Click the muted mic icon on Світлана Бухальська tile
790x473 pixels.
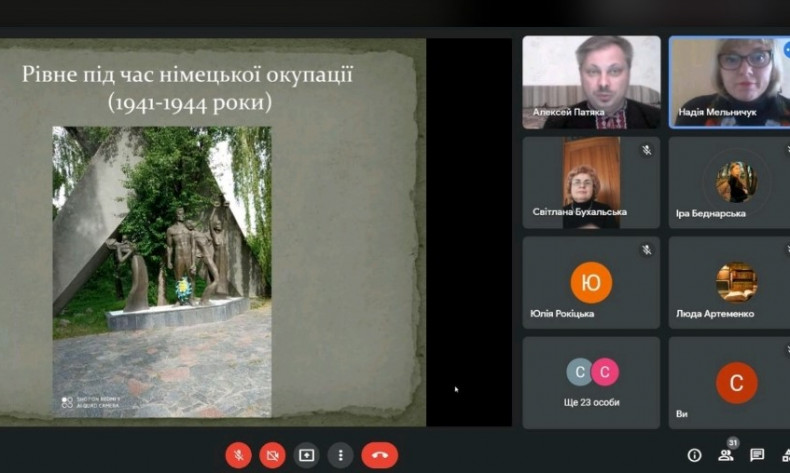pyautogui.click(x=647, y=150)
